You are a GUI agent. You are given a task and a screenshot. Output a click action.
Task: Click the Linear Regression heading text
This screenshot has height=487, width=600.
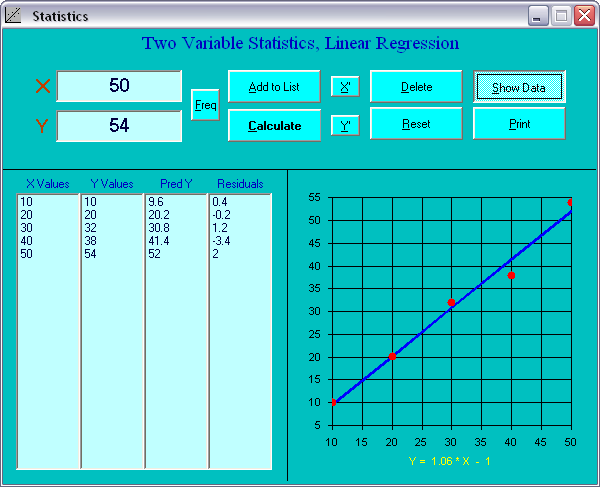click(392, 43)
